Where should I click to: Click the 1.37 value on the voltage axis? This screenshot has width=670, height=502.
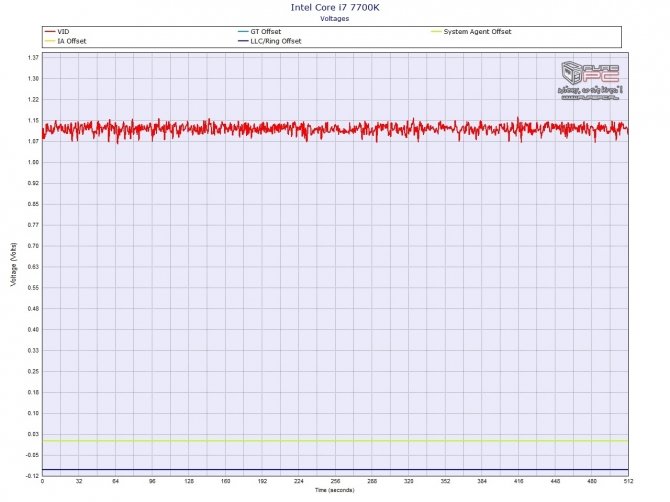pos(33,58)
